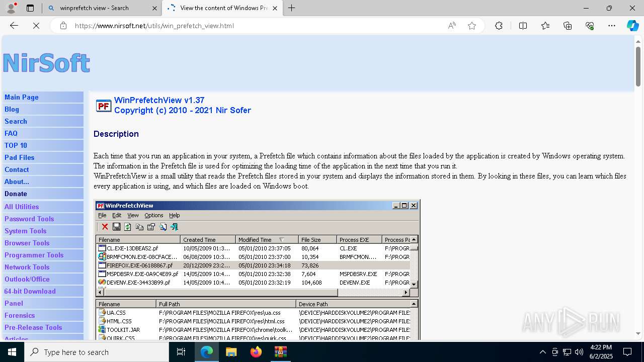The width and height of the screenshot is (644, 362).
Task: Open the volume control icon
Action: tap(579, 352)
